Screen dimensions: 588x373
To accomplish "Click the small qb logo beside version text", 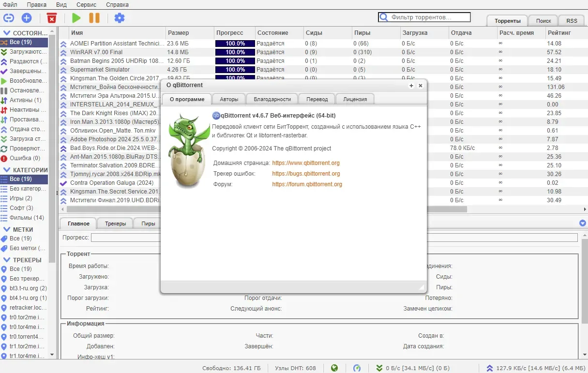I will click(216, 115).
